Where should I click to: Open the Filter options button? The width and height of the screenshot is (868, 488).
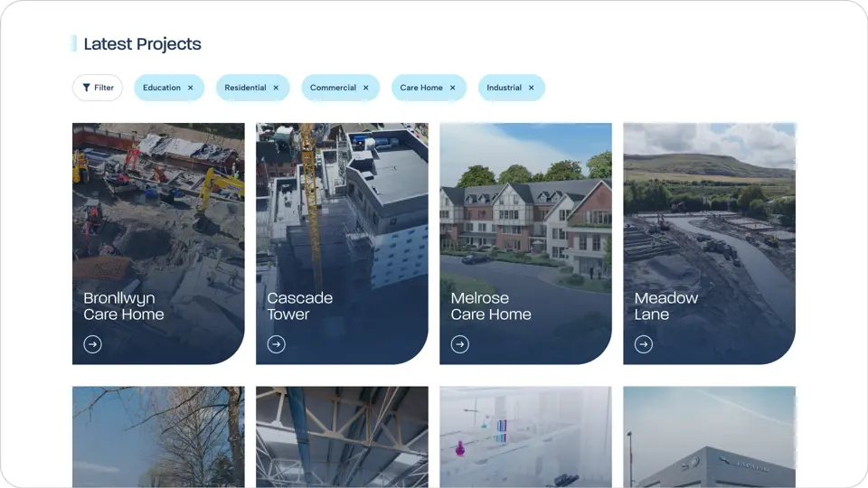[98, 88]
